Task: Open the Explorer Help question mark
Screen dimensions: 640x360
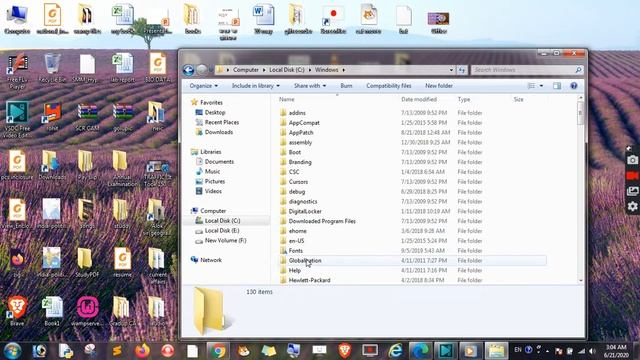Action: tap(573, 86)
